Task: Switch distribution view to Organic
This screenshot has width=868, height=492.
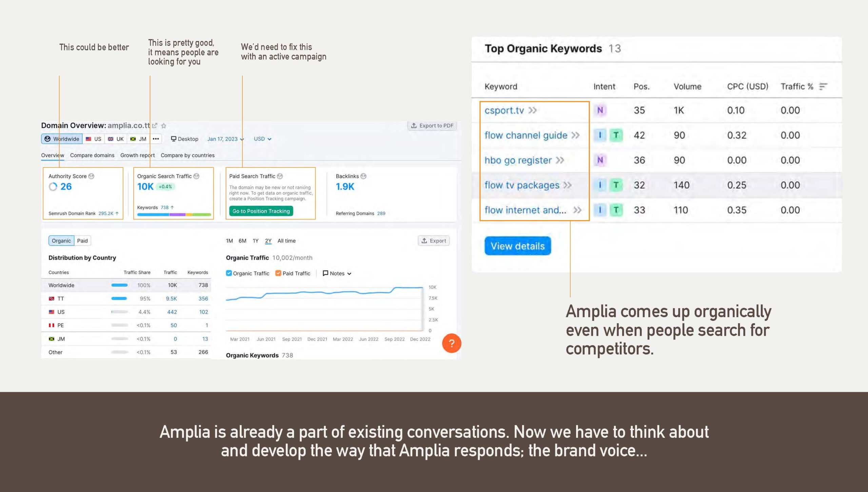Action: tap(61, 241)
